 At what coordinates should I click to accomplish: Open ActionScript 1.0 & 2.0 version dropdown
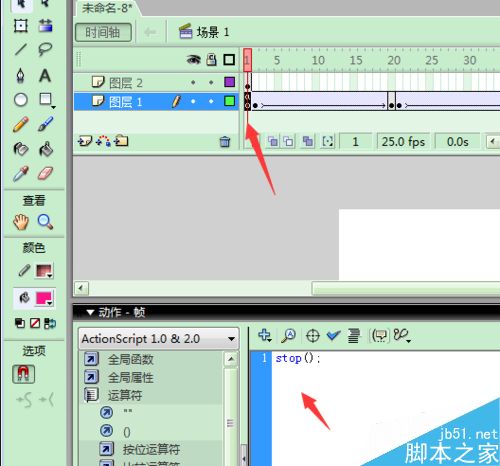159,339
